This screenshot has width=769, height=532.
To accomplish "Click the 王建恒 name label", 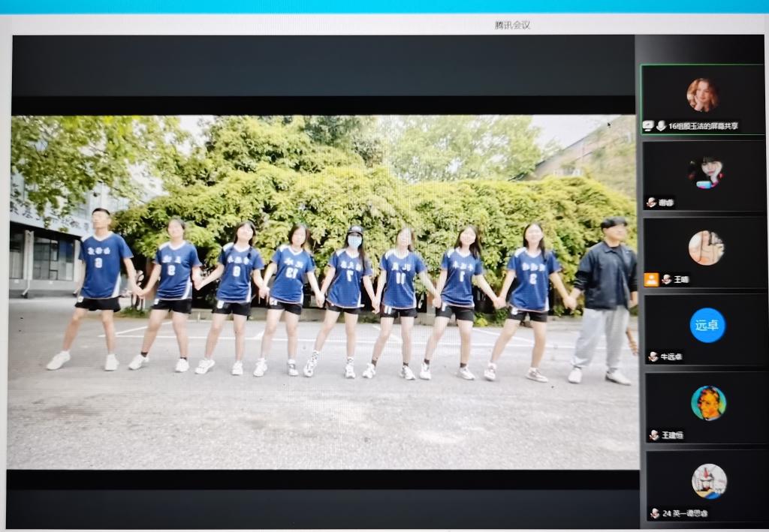I will tap(673, 435).
